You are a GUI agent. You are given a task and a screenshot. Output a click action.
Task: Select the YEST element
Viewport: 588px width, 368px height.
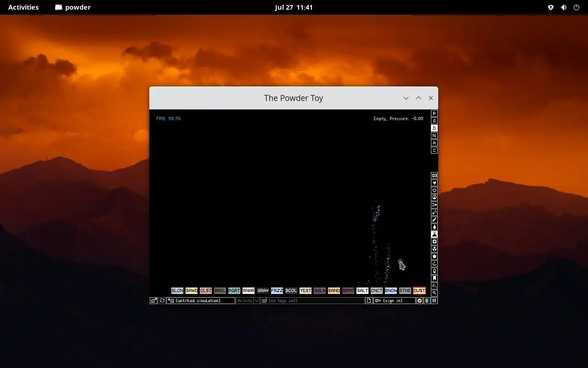[x=305, y=291]
